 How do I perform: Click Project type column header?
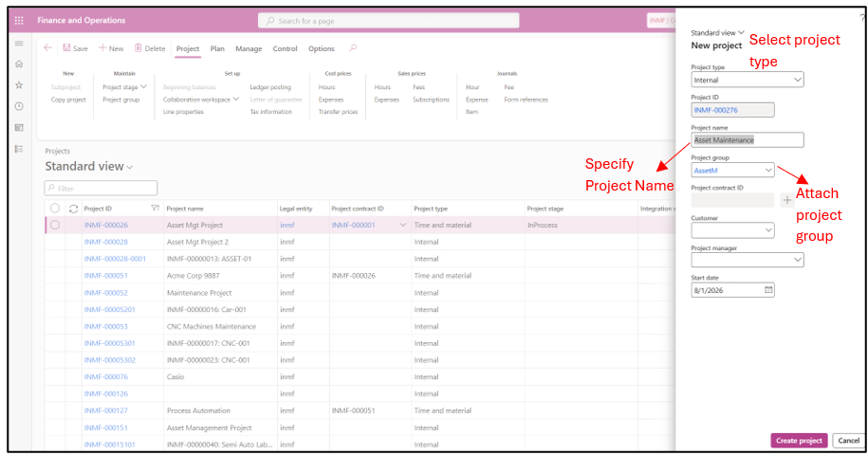[431, 209]
